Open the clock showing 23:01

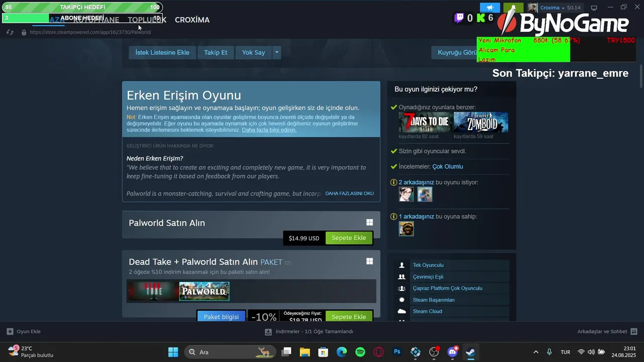[624, 352]
